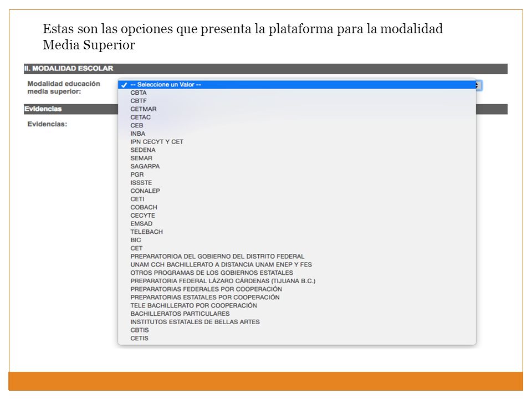Screen dimensions: 532x399
Task: Click the 'Modalidad educación media superior:' label
Action: tap(64, 88)
